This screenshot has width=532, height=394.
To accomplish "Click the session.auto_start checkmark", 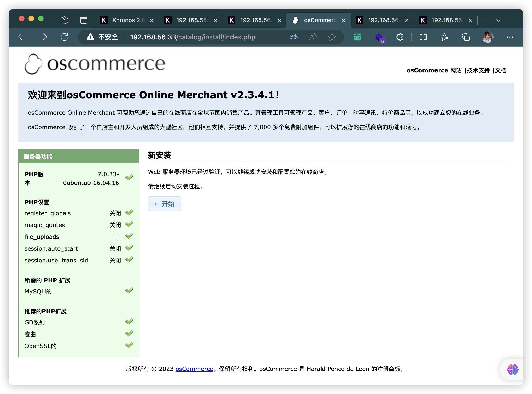I will point(129,248).
